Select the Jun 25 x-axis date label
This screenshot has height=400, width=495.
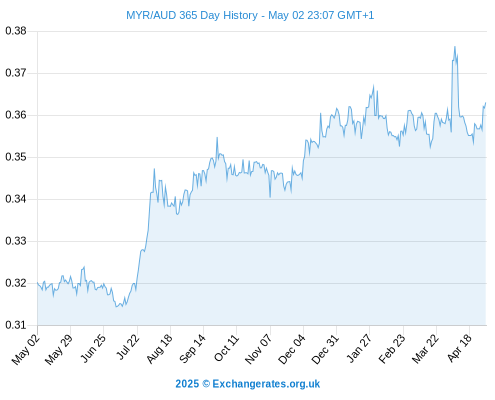click(93, 348)
